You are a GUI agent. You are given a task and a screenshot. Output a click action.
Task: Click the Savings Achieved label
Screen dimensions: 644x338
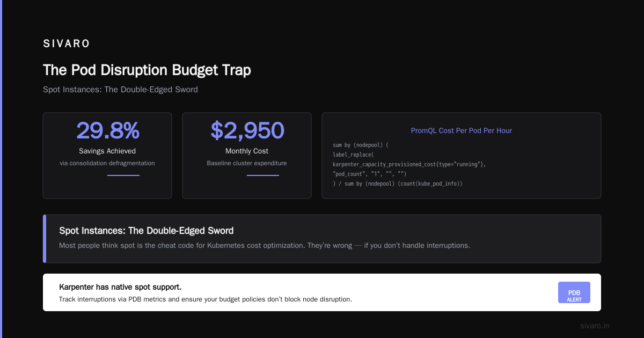pos(107,151)
